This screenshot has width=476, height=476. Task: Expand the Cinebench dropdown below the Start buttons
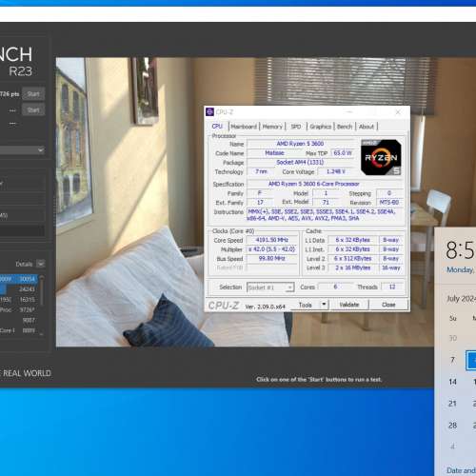[22, 149]
